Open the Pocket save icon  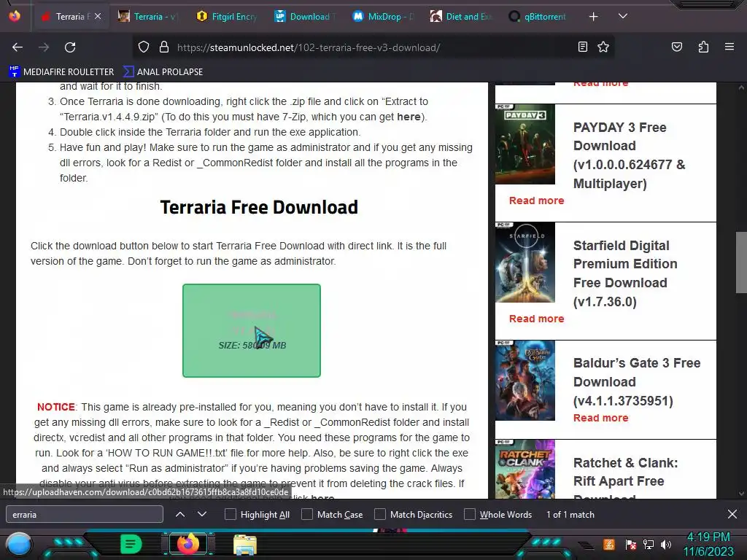point(676,47)
